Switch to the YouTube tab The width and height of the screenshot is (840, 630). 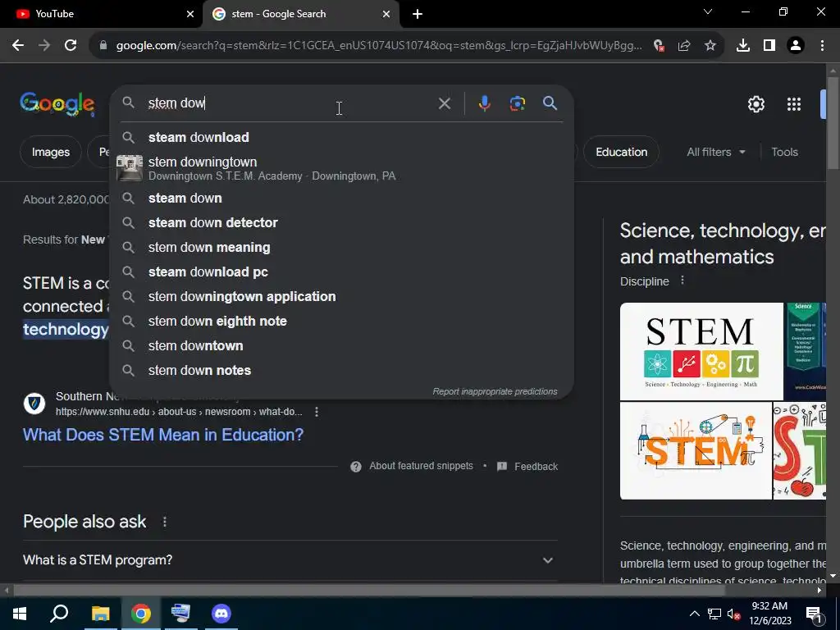pyautogui.click(x=102, y=14)
